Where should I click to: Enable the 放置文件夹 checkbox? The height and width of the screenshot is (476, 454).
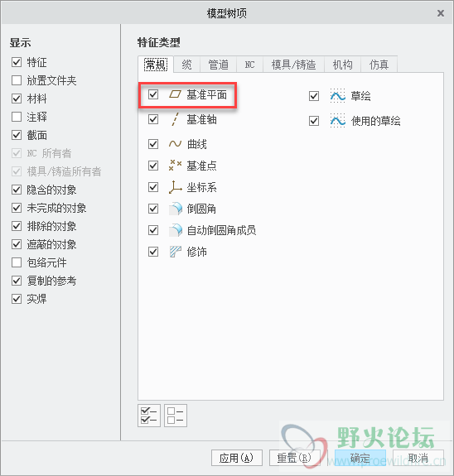tap(17, 80)
